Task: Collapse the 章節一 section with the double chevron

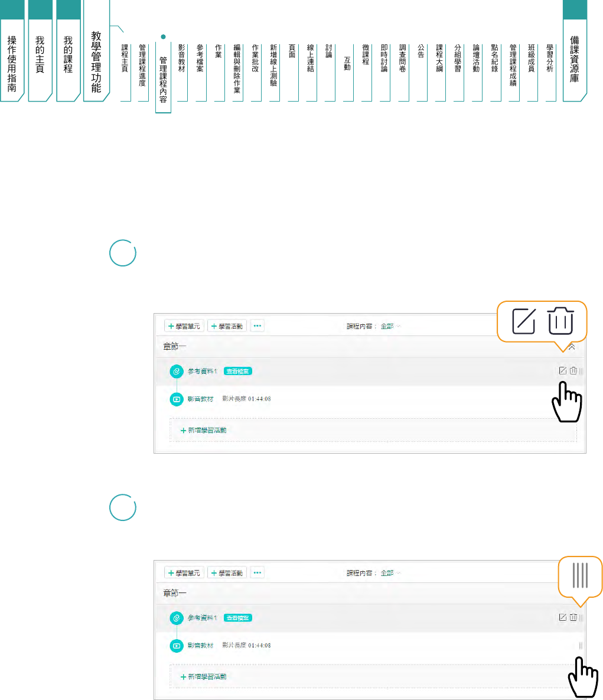Action: click(x=572, y=347)
